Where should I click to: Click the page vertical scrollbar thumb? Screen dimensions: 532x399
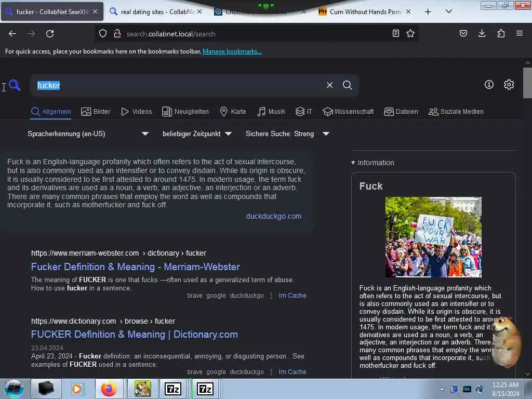(x=527, y=83)
